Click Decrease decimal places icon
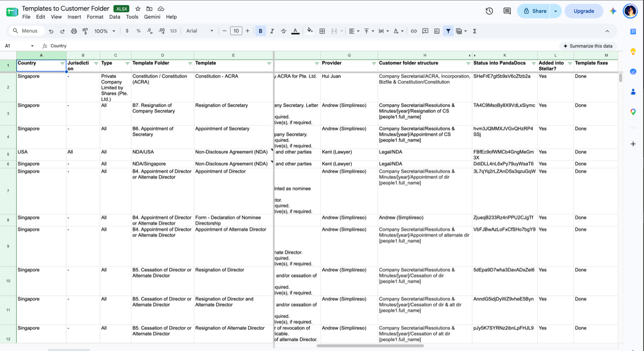 point(150,31)
